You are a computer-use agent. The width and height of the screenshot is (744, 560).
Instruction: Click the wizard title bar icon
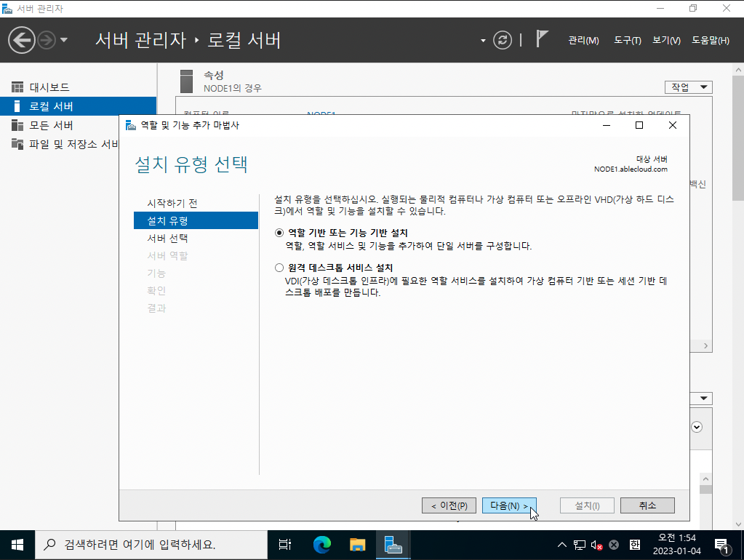coord(130,125)
